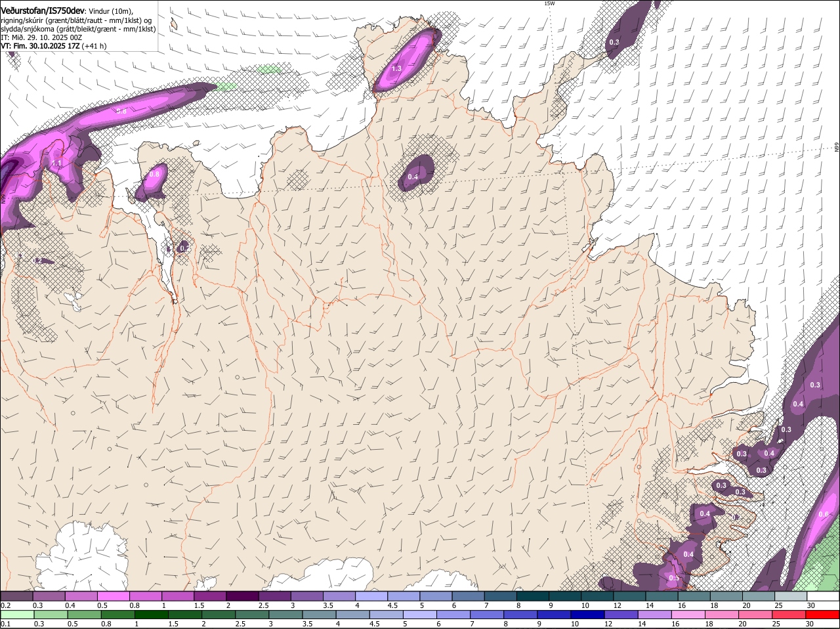Viewport: 840px width, 629px height.
Task: Click the 0.2 label on the upper scale
Action: tap(5, 605)
